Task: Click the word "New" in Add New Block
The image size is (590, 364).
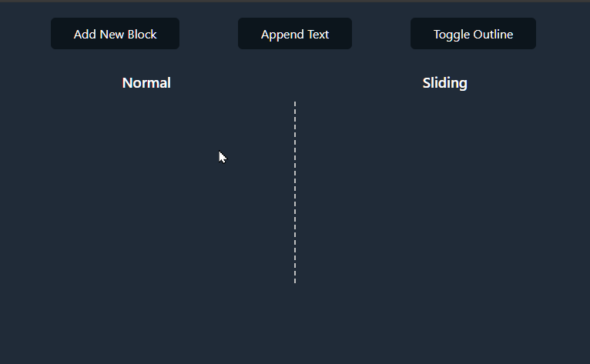Action: pos(112,34)
